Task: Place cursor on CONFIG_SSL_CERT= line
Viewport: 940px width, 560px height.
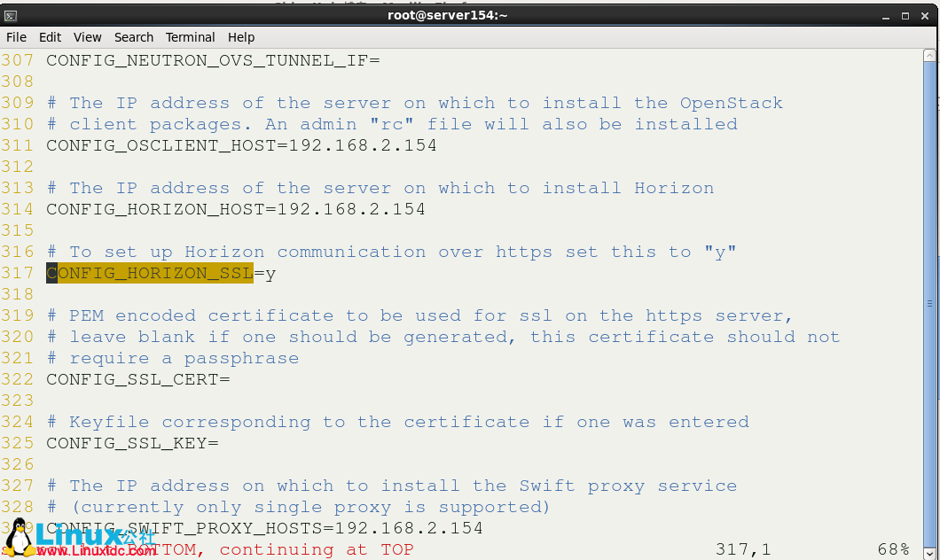Action: 138,379
